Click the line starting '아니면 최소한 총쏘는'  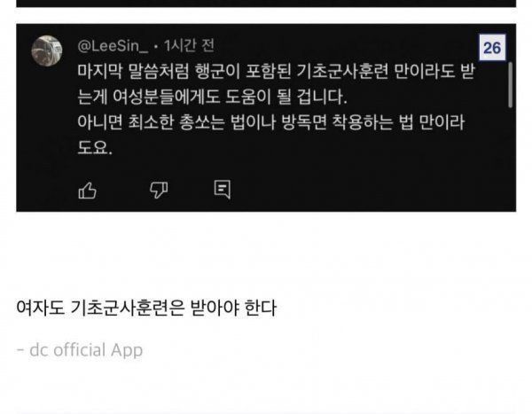coord(271,122)
